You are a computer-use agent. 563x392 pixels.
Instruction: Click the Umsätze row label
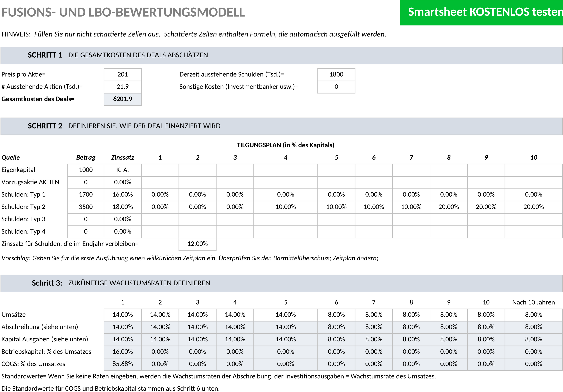click(x=14, y=315)
